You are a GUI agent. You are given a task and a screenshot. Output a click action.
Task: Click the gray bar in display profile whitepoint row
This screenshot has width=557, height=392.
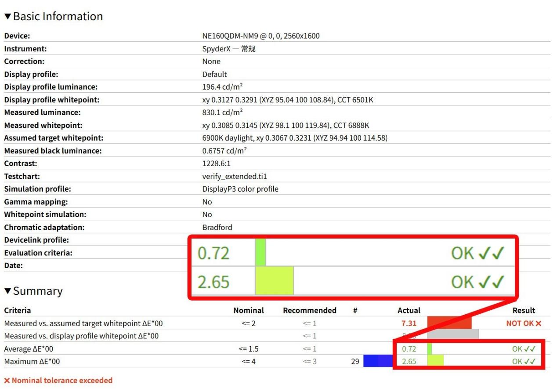pos(452,336)
